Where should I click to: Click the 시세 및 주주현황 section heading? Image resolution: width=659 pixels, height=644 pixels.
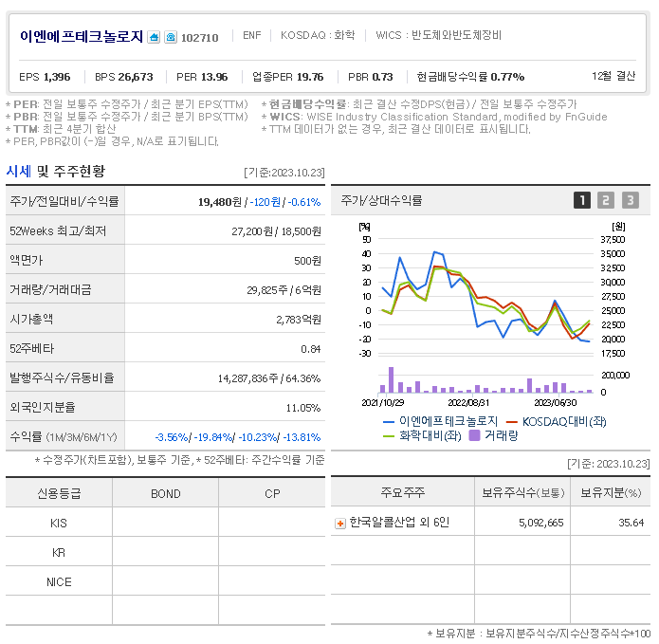(x=56, y=171)
